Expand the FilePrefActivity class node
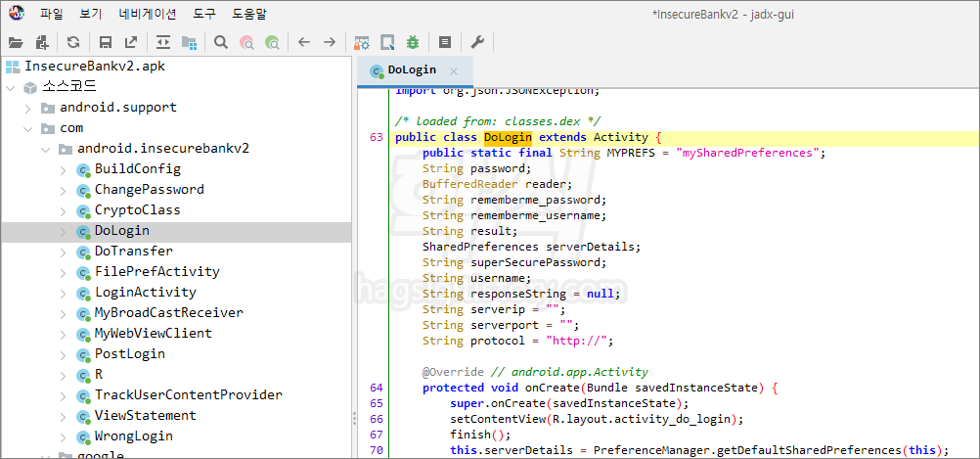 pyautogui.click(x=63, y=273)
